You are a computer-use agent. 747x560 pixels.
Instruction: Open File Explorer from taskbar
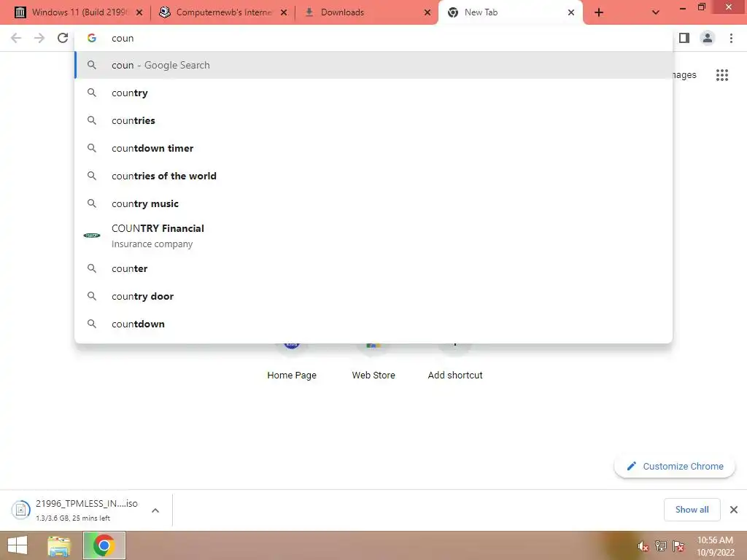pos(59,545)
